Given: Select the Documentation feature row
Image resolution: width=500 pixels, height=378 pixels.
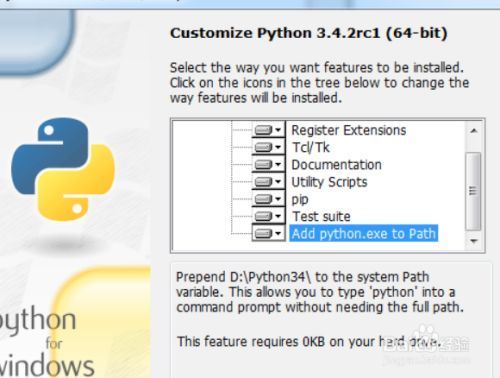Looking at the screenshot, I should coord(336,165).
